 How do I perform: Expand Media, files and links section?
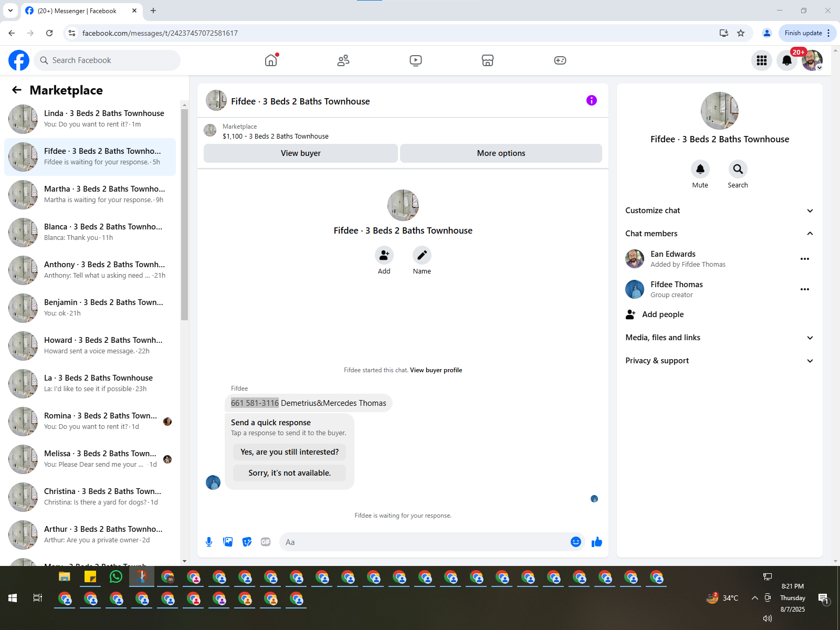(x=720, y=338)
